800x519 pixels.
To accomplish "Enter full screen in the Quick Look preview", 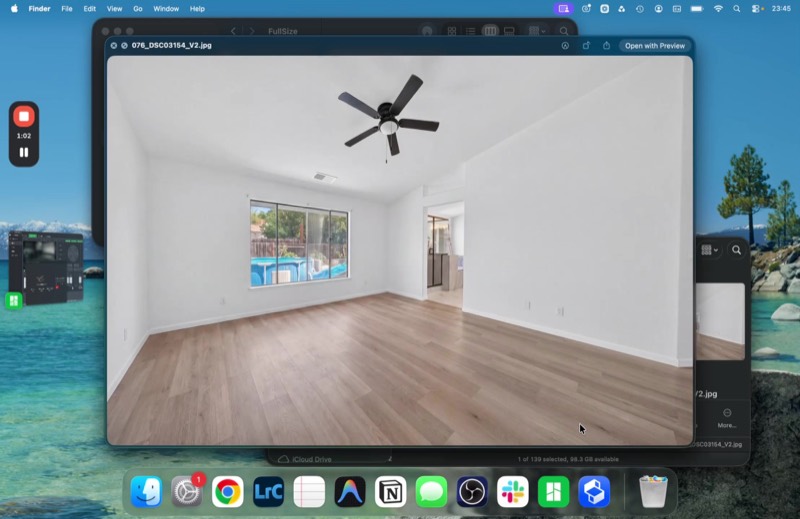I will [x=124, y=45].
